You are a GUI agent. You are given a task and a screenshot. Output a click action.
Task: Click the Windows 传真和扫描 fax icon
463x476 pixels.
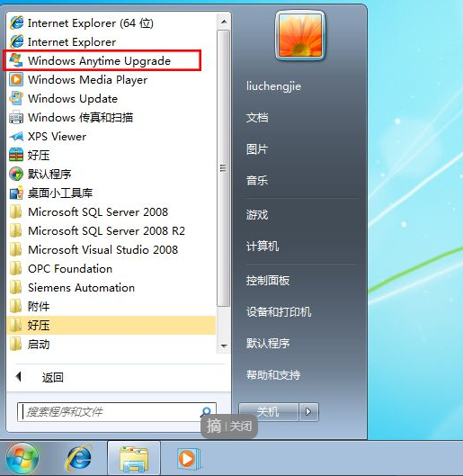(16, 117)
